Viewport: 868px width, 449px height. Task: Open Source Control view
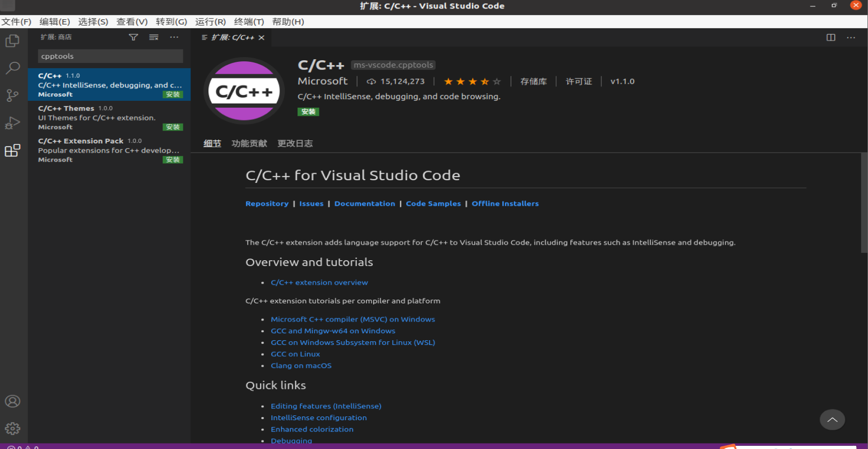tap(12, 95)
